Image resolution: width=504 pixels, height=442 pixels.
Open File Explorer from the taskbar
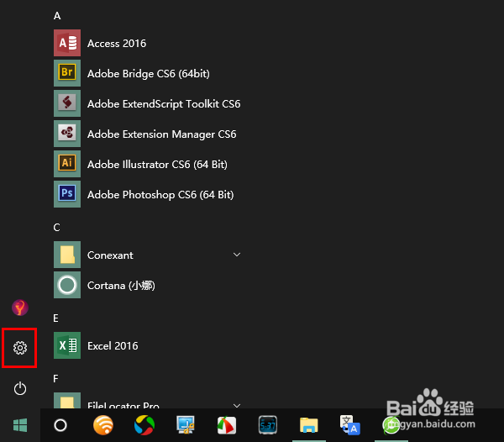[309, 425]
